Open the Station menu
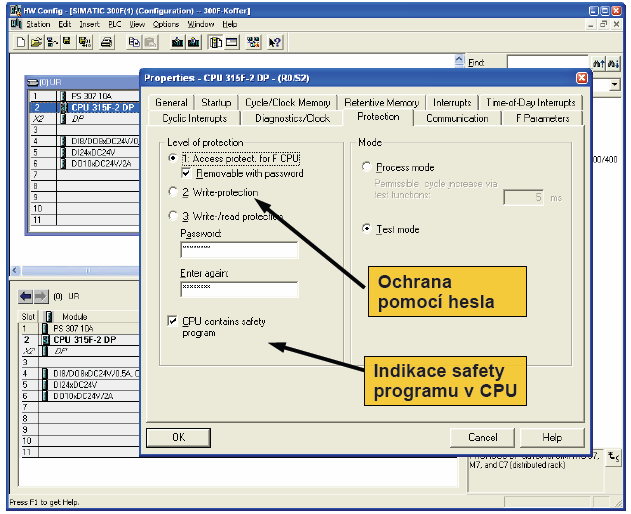This screenshot has width=631, height=514. point(38,24)
